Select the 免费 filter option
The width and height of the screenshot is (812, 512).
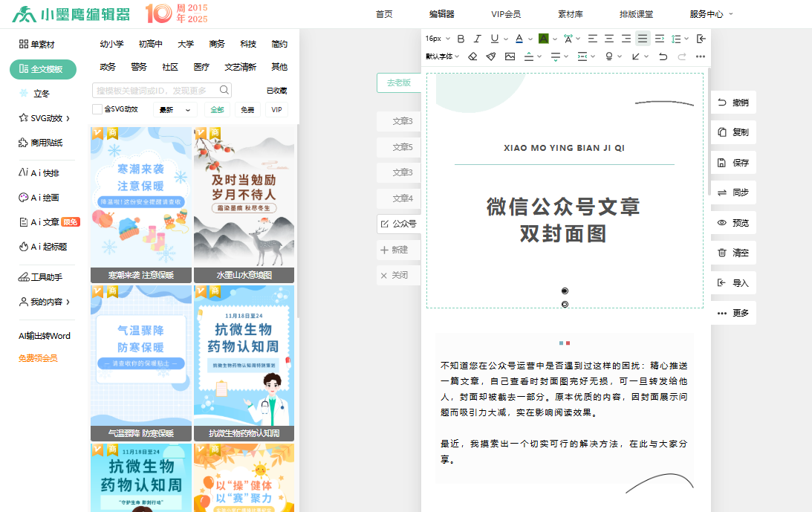click(247, 109)
